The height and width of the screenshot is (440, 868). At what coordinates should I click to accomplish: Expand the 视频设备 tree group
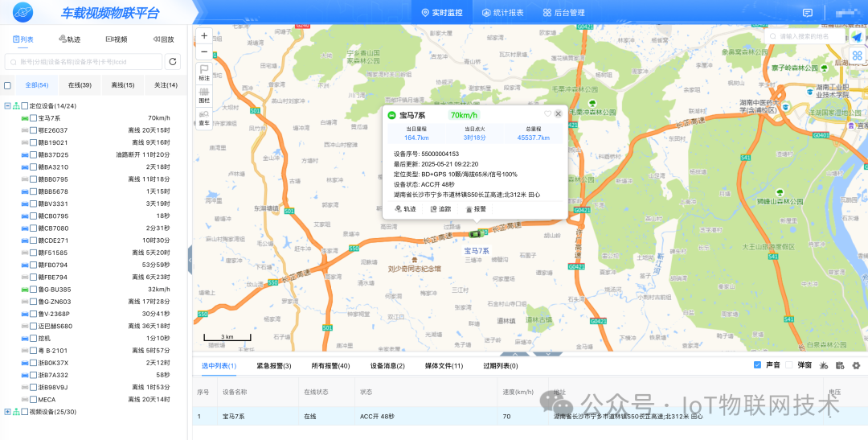7,412
